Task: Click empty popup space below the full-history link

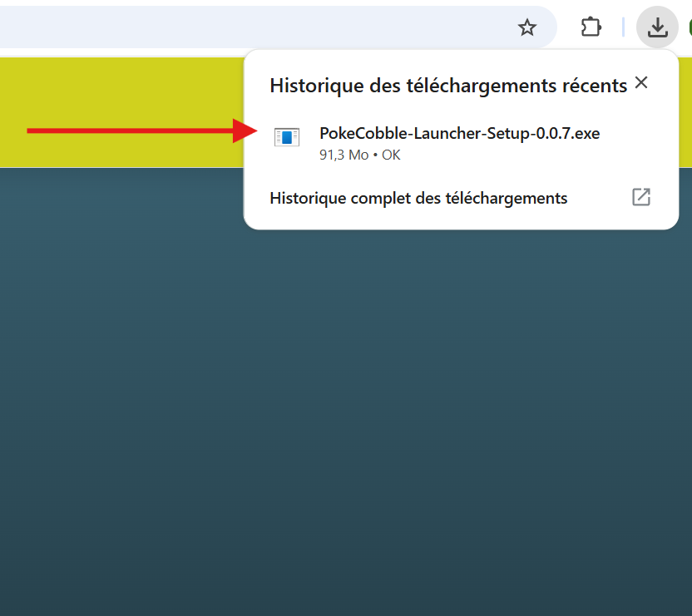Action: click(457, 220)
